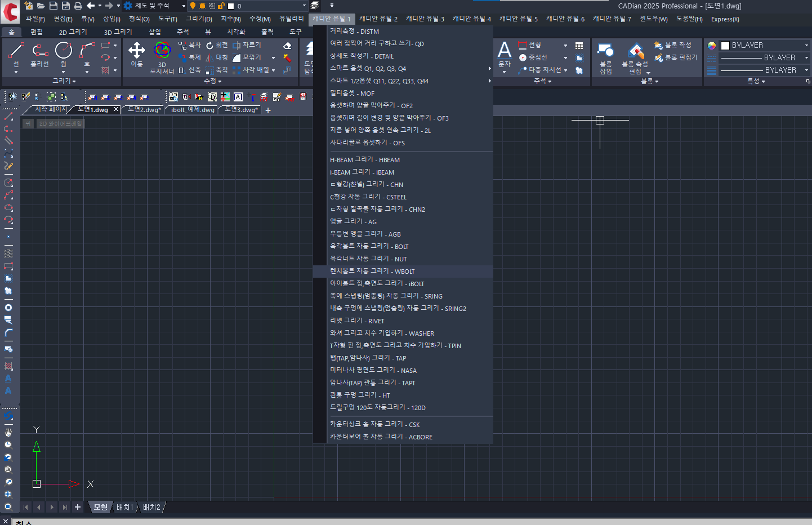Image resolution: width=812 pixels, height=525 pixels.
Task: Switch to the 도면2.dwg tab
Action: (x=144, y=110)
